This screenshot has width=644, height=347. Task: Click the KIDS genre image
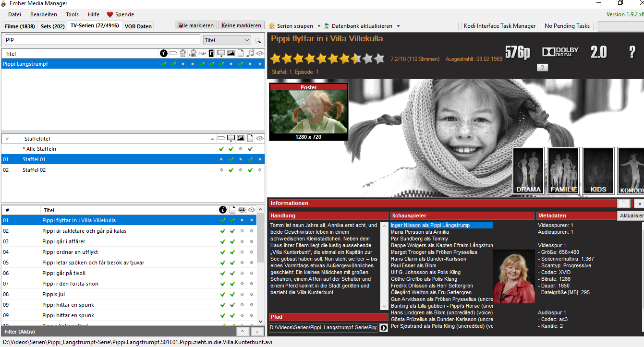[598, 171]
